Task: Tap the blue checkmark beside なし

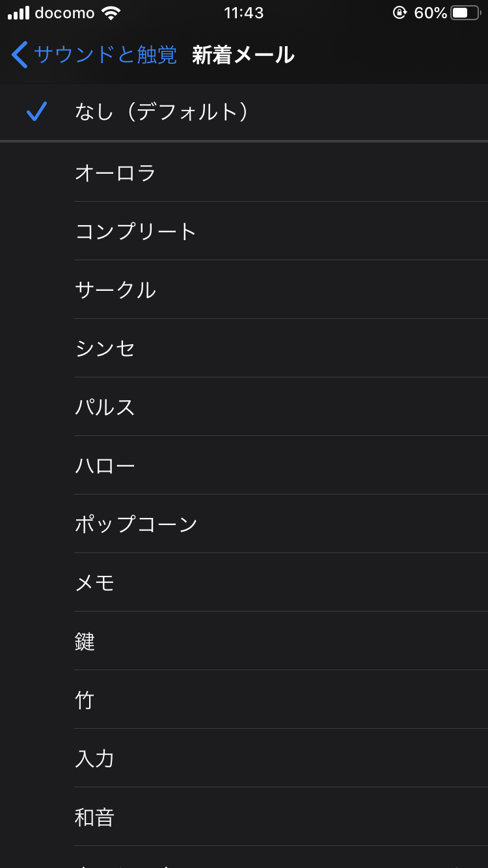Action: [36, 112]
